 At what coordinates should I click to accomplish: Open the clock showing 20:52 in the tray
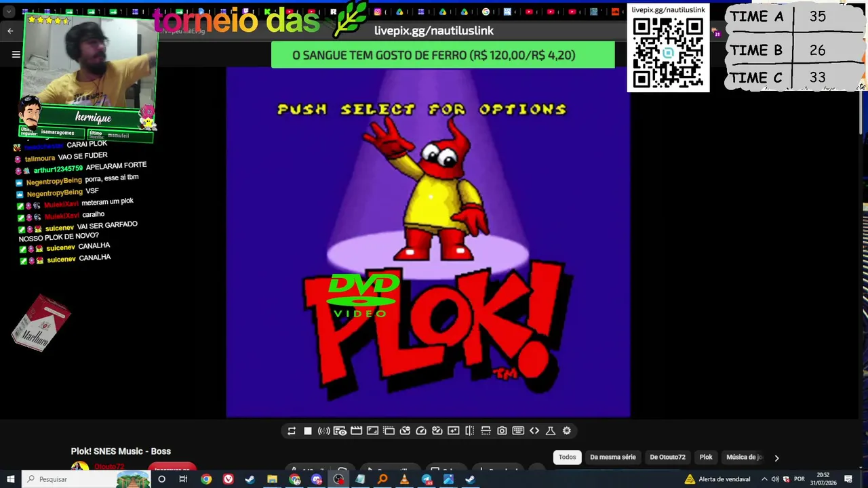click(x=823, y=479)
